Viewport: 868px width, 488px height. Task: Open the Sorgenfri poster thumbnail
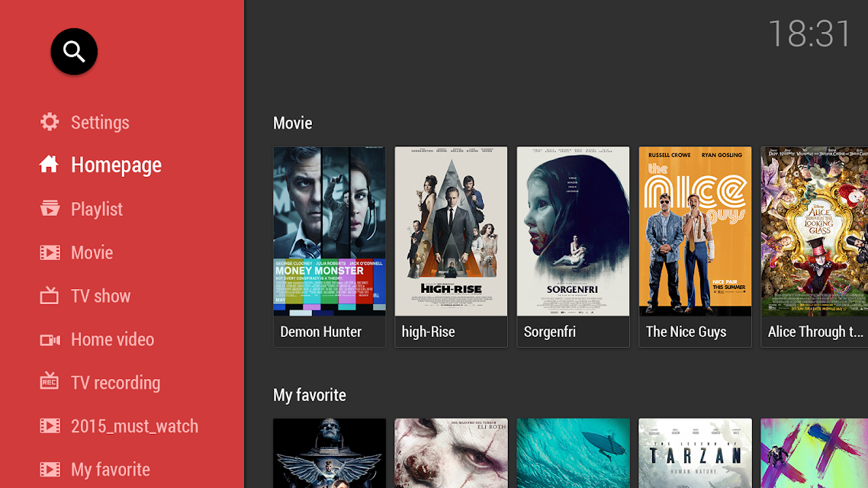pyautogui.click(x=573, y=231)
